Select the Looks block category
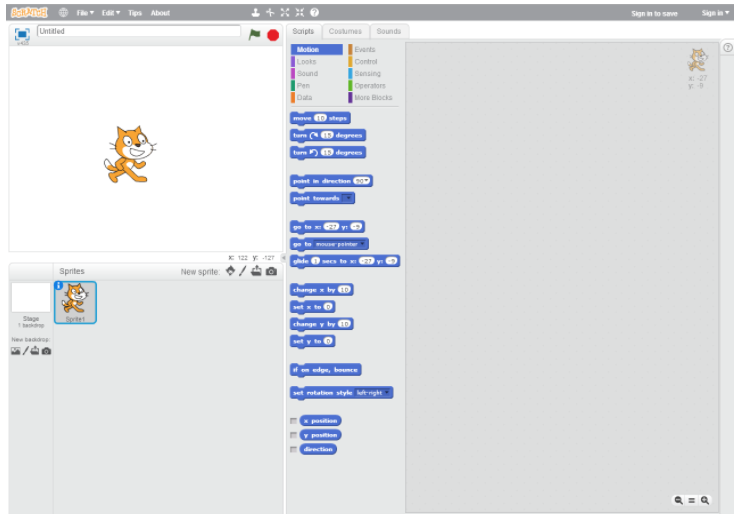 point(317,62)
